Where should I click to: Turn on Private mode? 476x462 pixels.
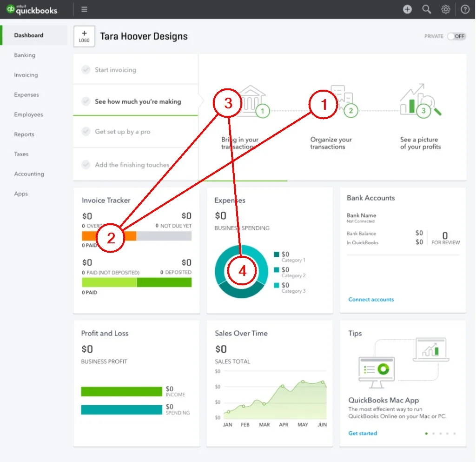(x=456, y=36)
